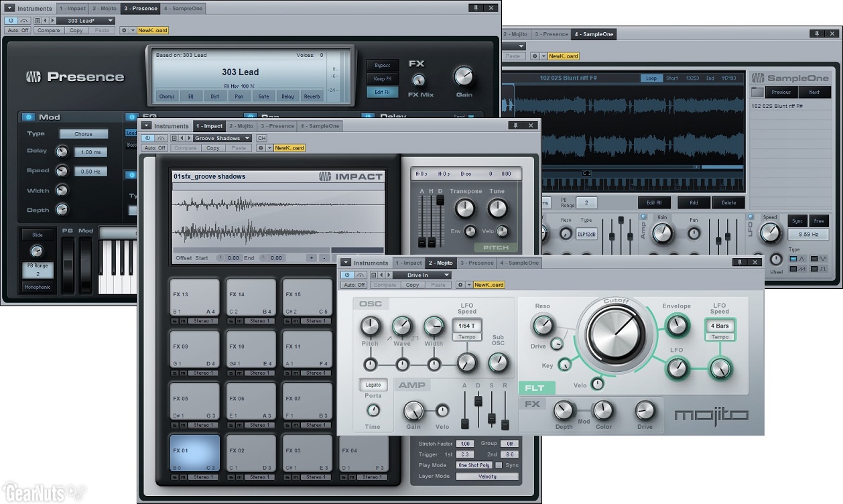Click Next sample in SampleOne
The height and width of the screenshot is (504, 843).
coord(814,92)
